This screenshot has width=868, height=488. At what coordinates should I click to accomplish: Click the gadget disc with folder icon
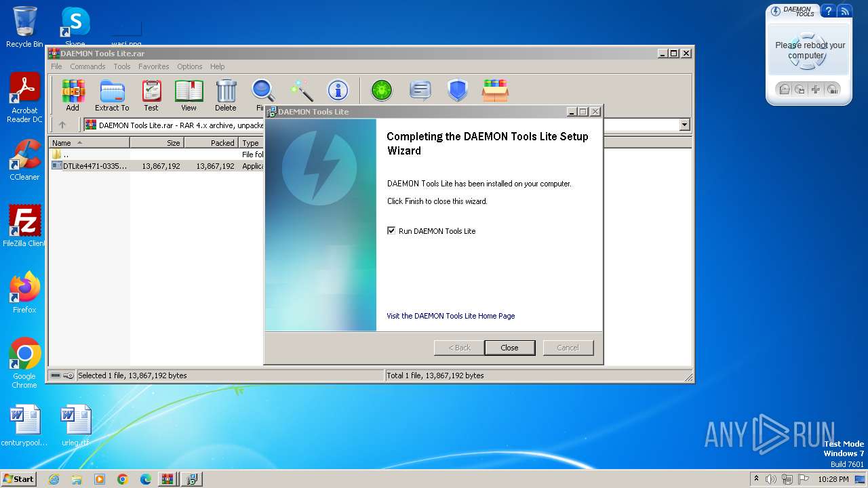(x=800, y=89)
